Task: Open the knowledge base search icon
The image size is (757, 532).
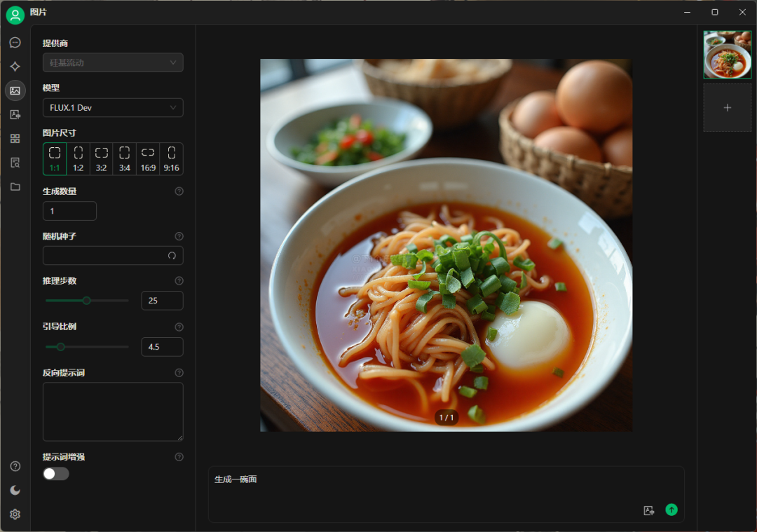Action: (15, 163)
